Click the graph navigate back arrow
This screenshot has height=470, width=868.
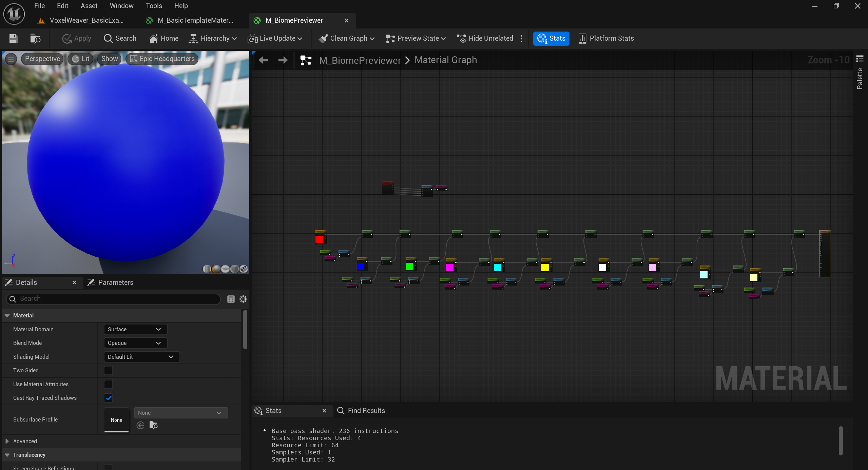click(x=263, y=60)
